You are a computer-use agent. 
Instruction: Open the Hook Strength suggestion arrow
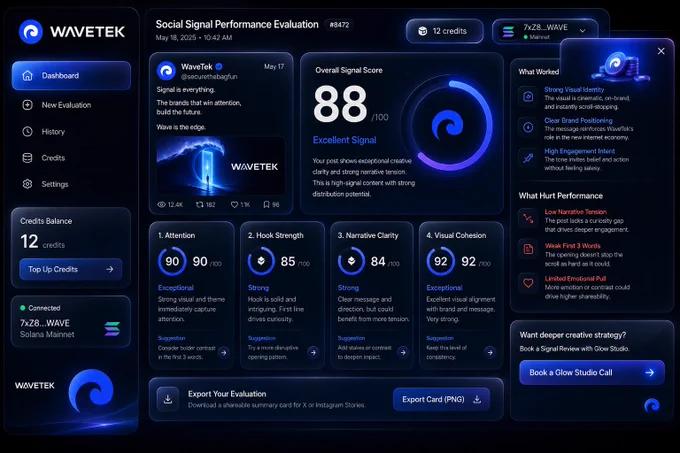coord(313,352)
